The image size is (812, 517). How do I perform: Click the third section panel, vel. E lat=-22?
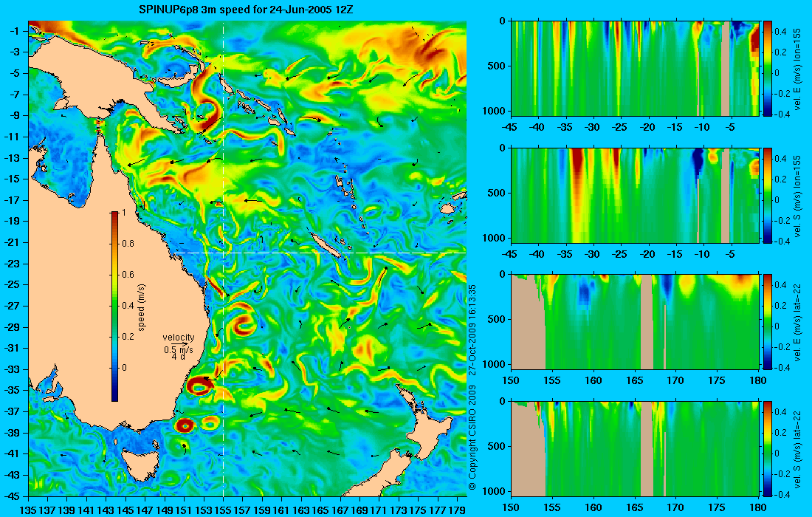click(635, 322)
